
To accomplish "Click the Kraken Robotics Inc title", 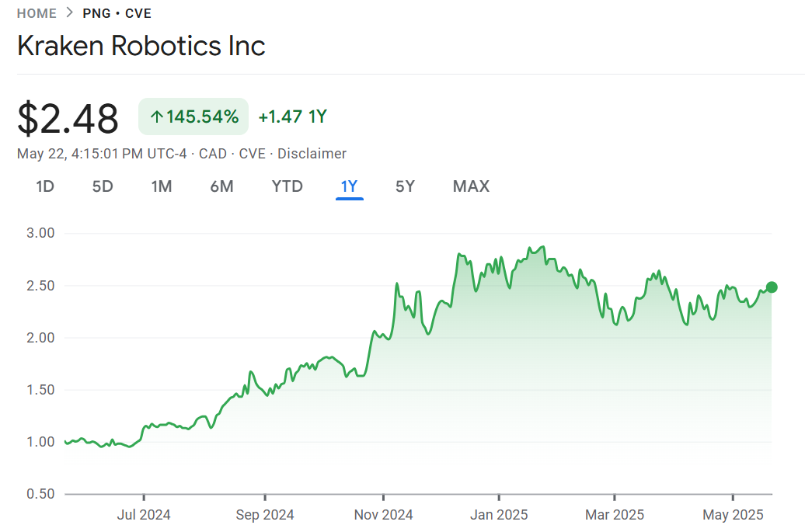I will (x=141, y=46).
